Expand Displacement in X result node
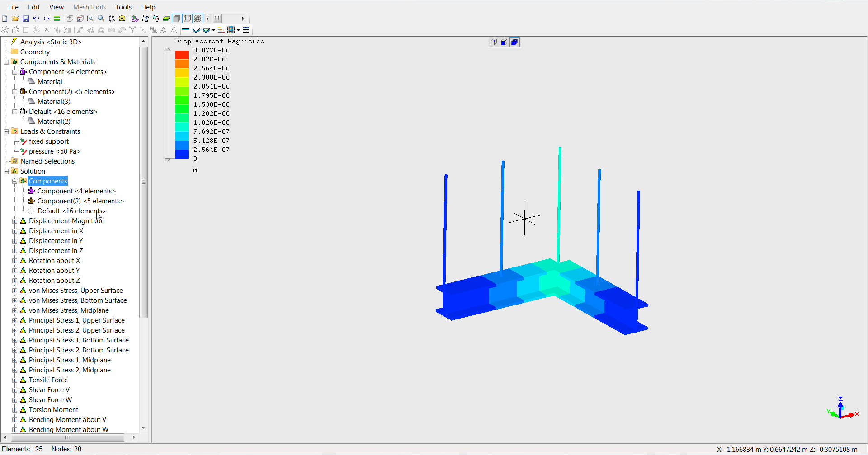Viewport: 868px width, 455px height. (x=14, y=231)
